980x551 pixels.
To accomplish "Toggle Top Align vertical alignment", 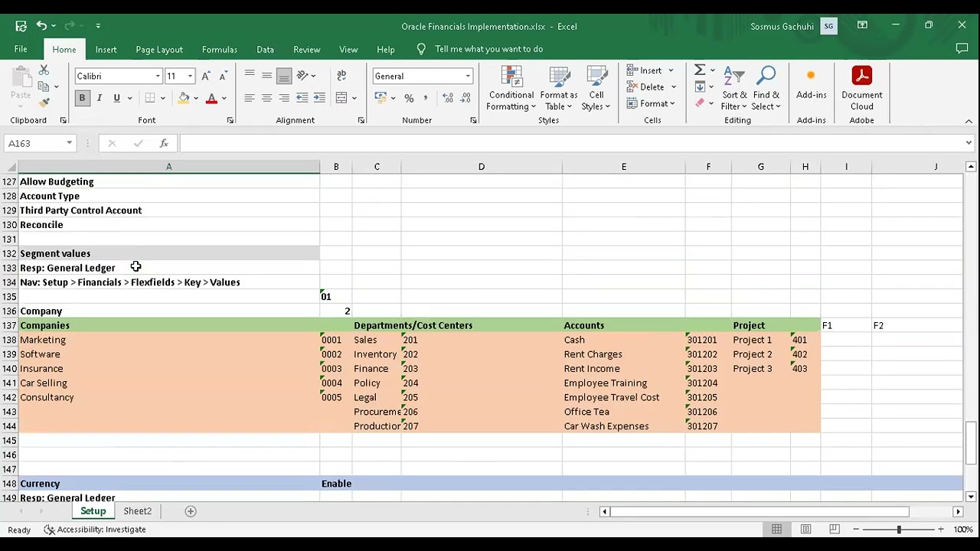I will [250, 75].
